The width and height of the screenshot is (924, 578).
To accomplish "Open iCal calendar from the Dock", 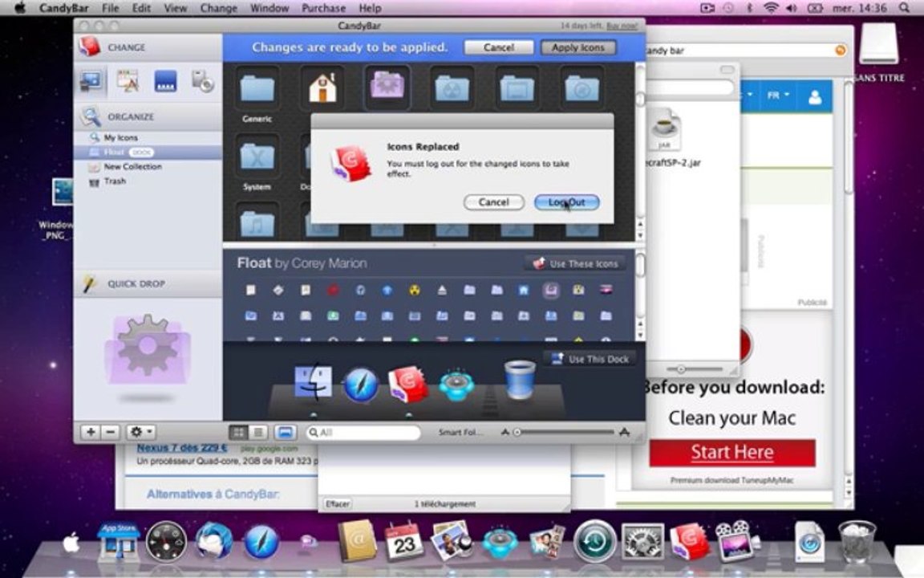I will click(x=403, y=542).
